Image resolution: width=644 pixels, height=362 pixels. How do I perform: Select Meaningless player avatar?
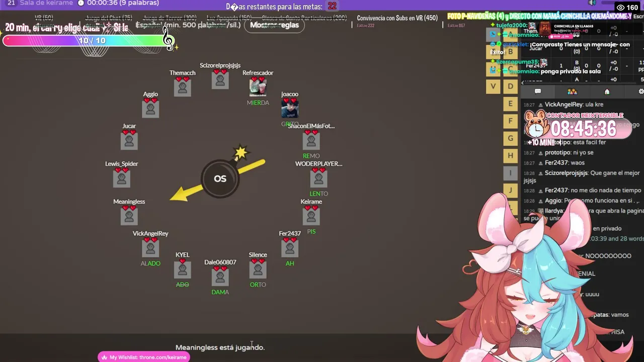point(129,216)
